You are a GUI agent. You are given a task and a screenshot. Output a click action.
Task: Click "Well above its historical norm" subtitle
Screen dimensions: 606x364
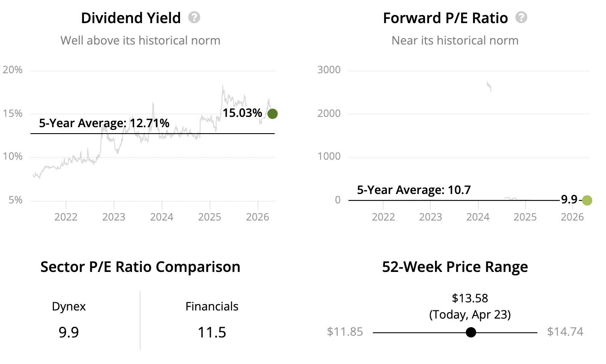[x=140, y=41]
